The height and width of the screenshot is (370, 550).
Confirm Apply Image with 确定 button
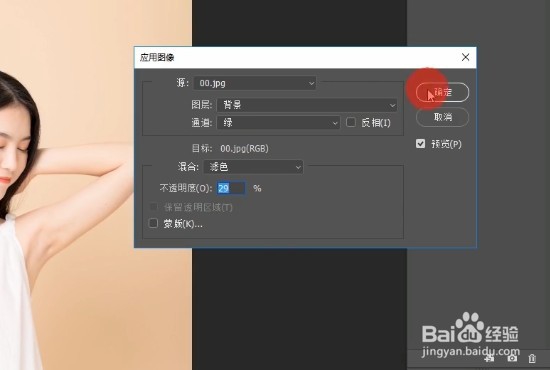pos(442,92)
